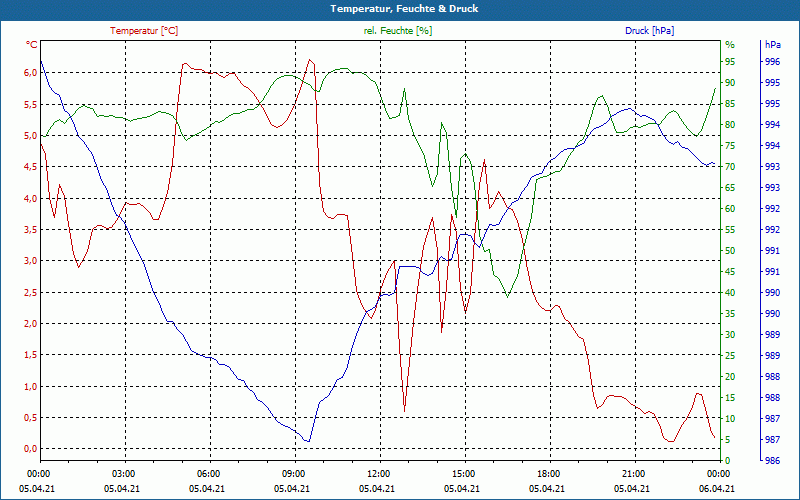Select the green humidity axis value 70

[730, 167]
